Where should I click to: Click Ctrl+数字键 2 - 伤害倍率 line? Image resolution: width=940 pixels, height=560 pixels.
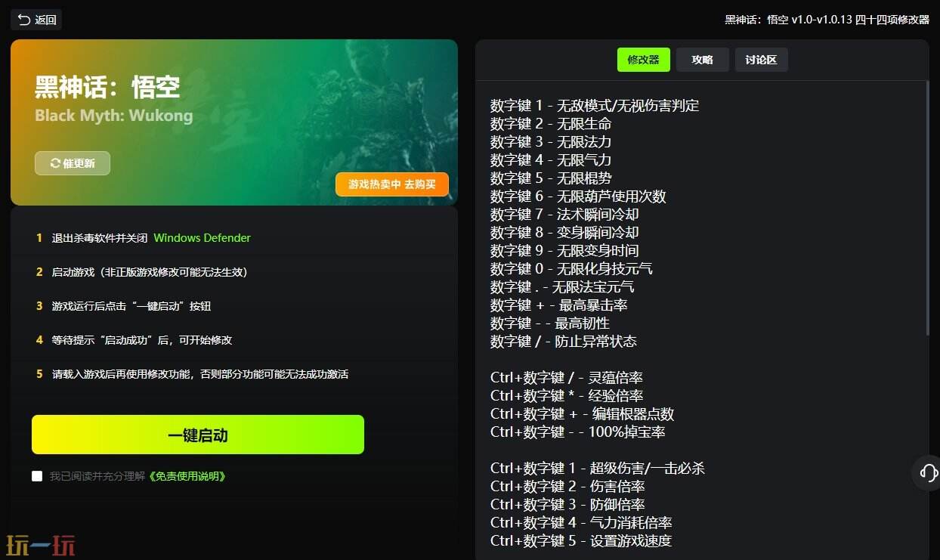[x=567, y=487]
